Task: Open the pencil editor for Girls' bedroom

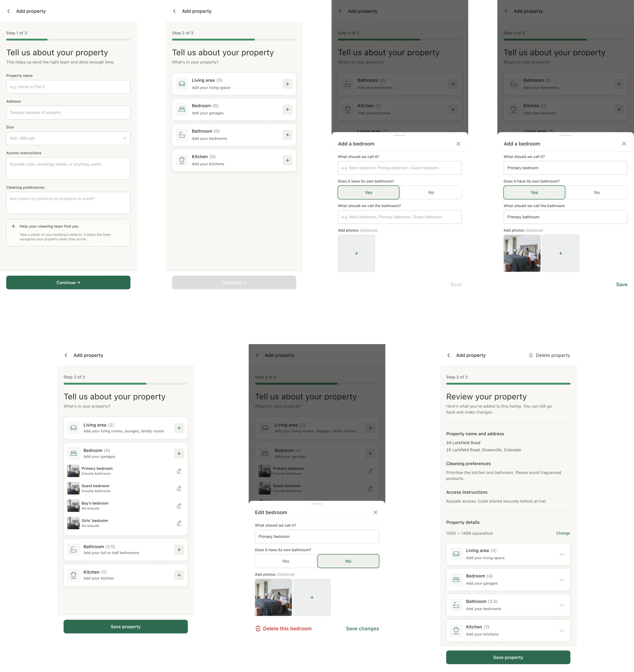Action: point(179,523)
